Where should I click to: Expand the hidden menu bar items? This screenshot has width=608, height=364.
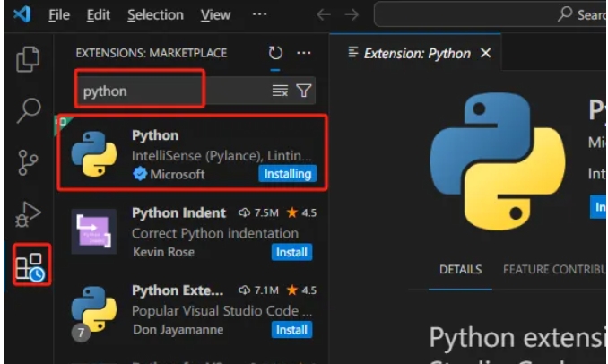tap(259, 15)
